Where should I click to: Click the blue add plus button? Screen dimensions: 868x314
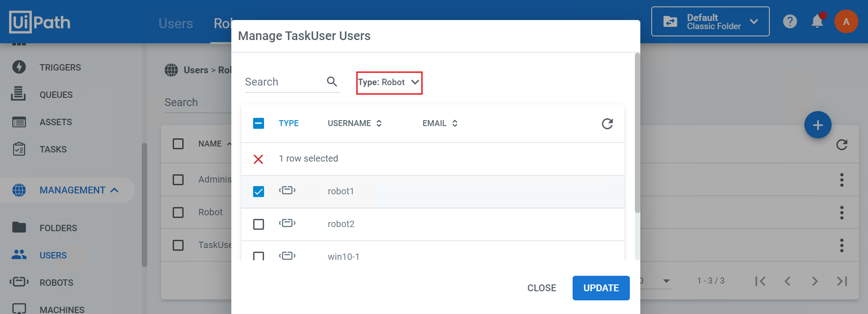(818, 125)
